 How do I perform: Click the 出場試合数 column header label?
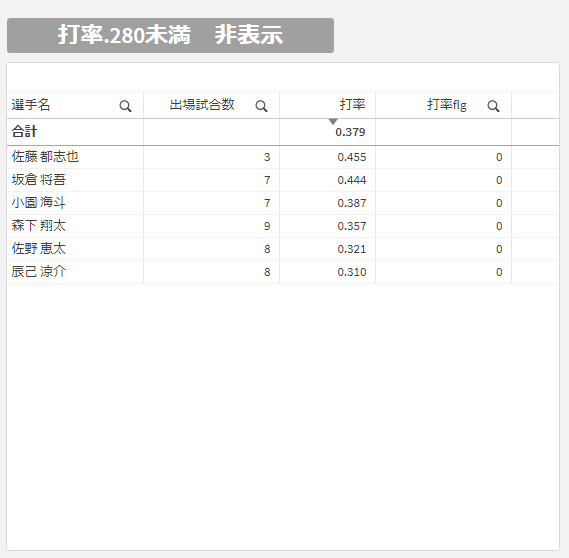202,105
